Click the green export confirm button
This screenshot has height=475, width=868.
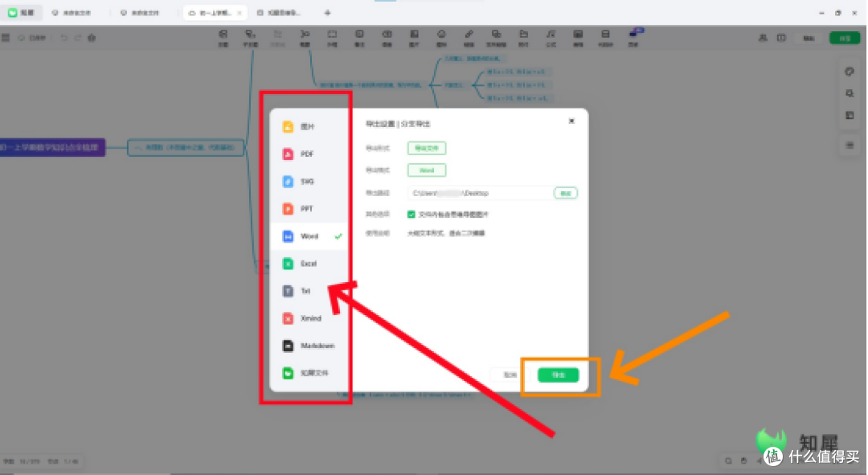point(558,375)
